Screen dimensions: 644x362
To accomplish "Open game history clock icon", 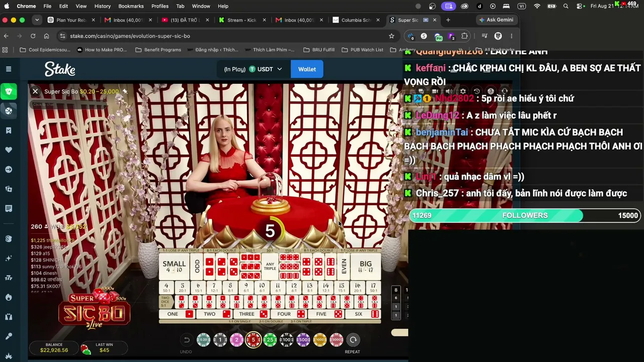I will click(x=477, y=92).
